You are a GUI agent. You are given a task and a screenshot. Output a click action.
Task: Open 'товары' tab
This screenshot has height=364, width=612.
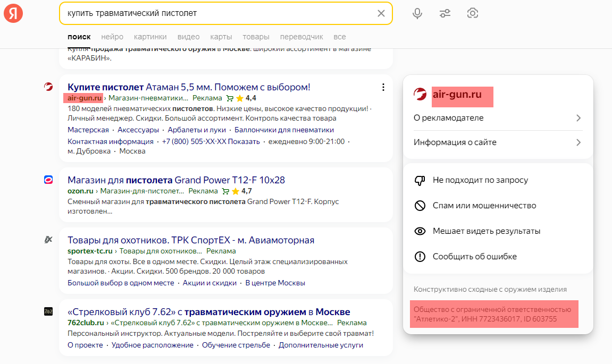click(x=256, y=37)
